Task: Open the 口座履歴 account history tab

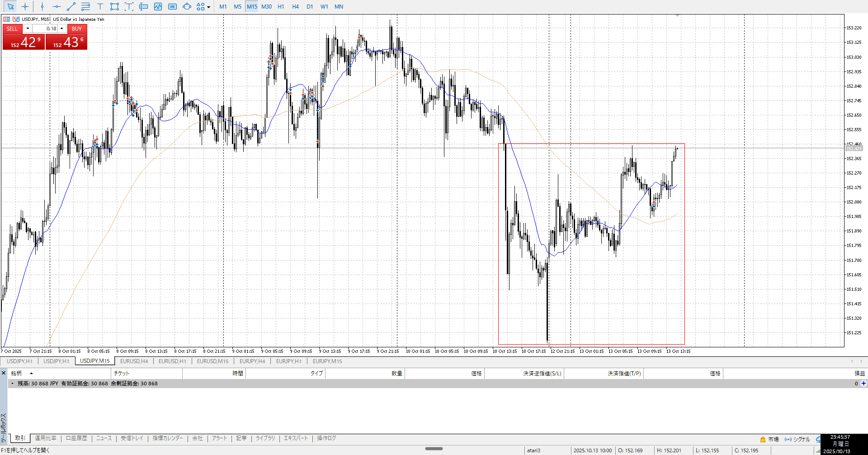Action: click(x=76, y=438)
